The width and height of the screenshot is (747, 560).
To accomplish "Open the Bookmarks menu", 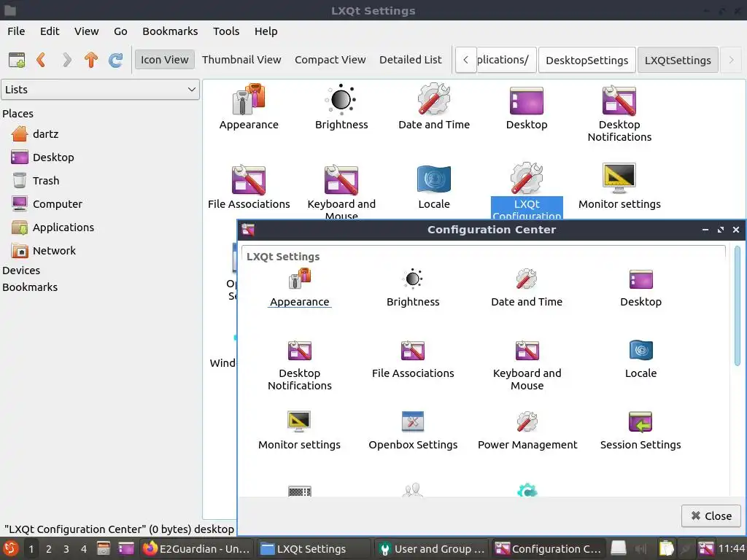I will (170, 31).
